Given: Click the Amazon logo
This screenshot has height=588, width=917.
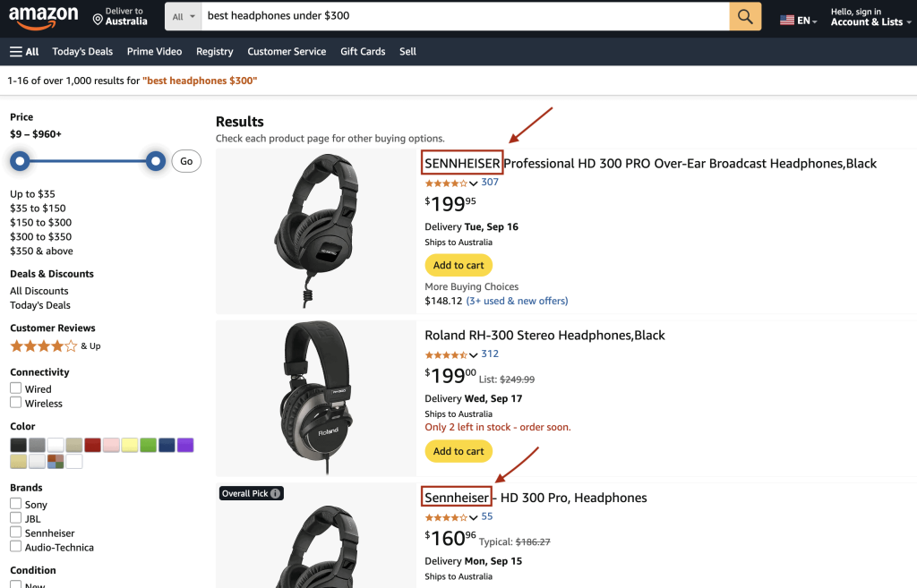Looking at the screenshot, I should (x=44, y=16).
